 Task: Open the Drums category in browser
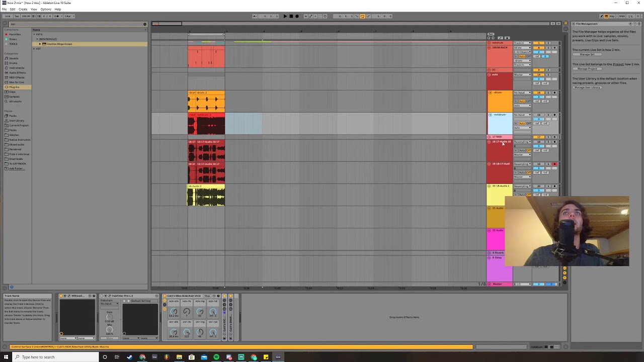13,63
